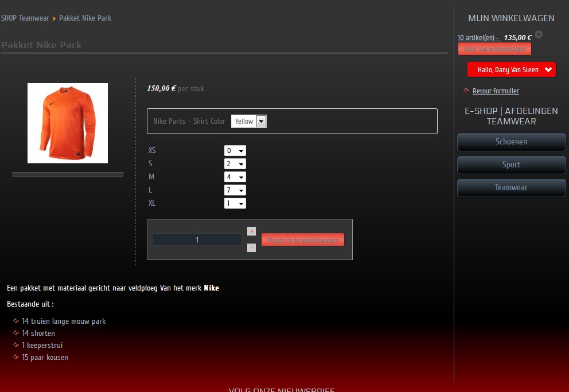Open the Sport department
The image size is (569, 392).
pos(511,164)
